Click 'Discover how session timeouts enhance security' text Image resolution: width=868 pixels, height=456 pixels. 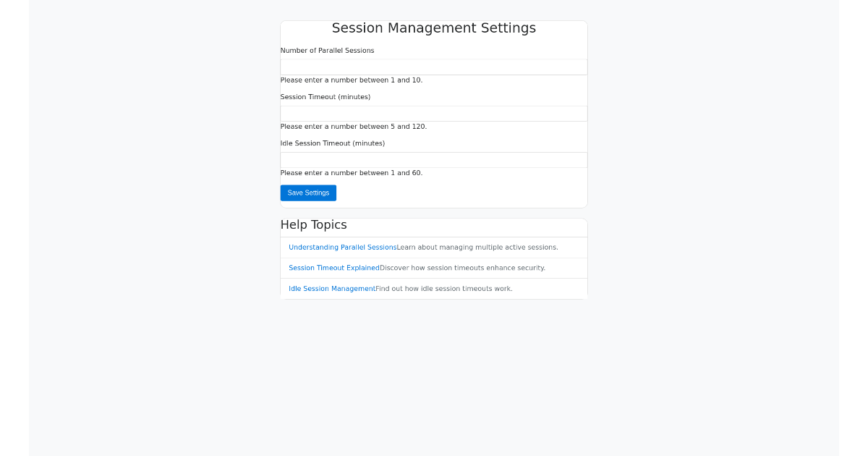(462, 268)
